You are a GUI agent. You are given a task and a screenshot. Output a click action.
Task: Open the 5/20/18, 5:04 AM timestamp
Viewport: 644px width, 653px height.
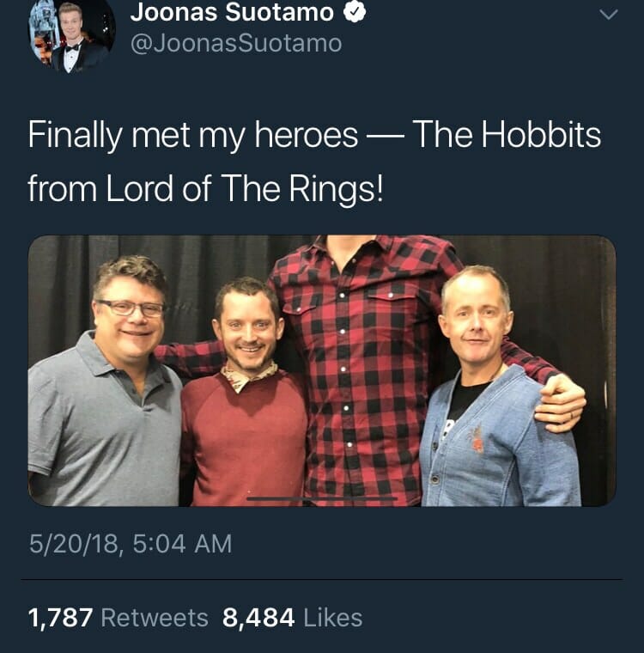click(130, 544)
